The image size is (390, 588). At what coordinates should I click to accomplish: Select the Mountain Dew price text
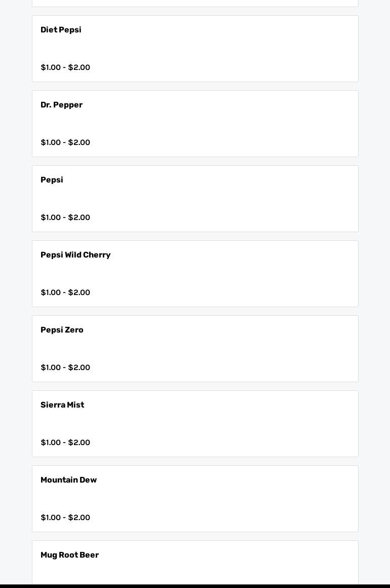point(65,518)
